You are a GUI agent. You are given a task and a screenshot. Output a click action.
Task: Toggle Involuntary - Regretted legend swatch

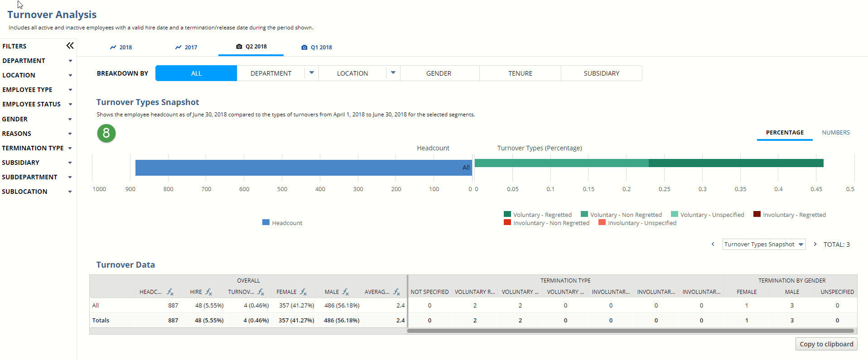tap(757, 214)
